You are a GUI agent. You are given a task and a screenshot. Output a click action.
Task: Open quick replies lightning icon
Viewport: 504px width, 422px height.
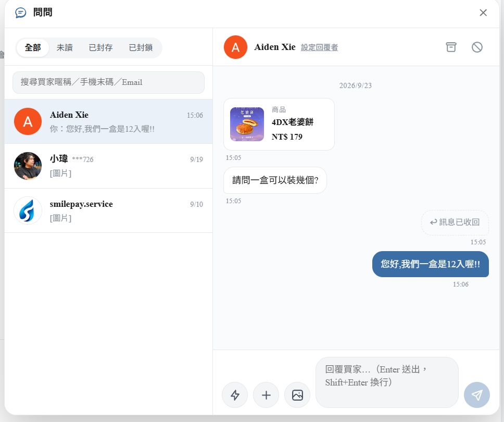(235, 395)
